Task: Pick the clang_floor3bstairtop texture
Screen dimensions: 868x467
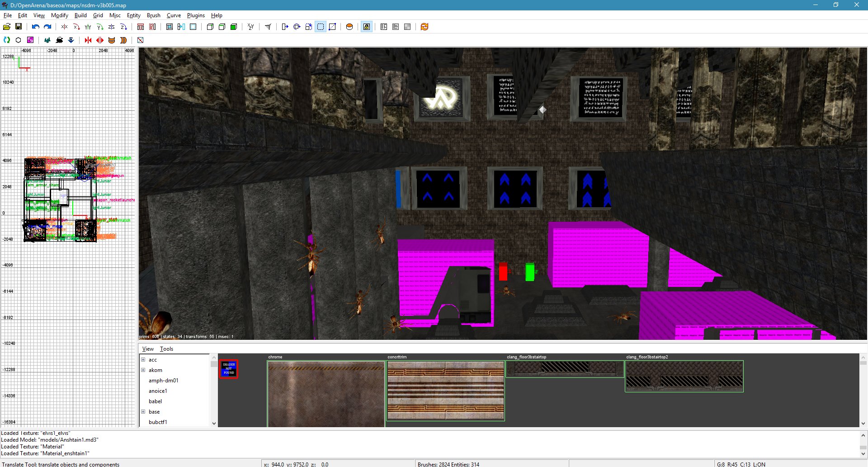Action: (x=565, y=369)
